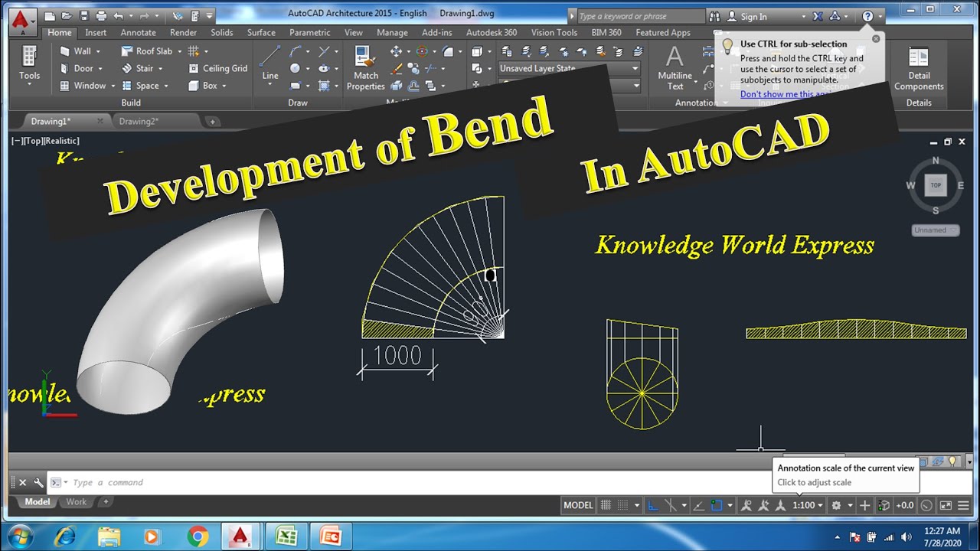The image size is (980, 551).
Task: Switch to the Render ribbon tab
Action: coord(183,33)
